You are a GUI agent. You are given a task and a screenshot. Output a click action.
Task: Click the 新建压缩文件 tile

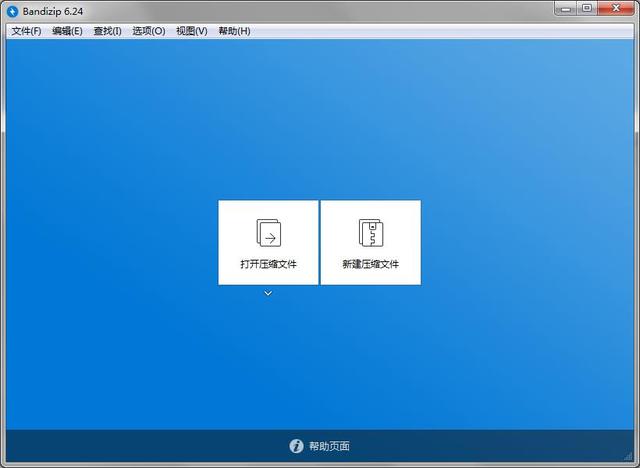pos(371,242)
